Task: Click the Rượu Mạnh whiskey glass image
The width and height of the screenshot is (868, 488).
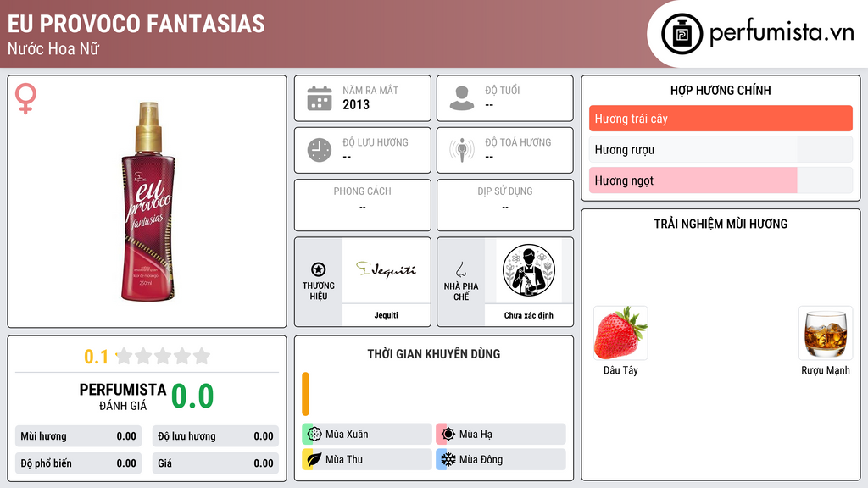Action: click(826, 333)
